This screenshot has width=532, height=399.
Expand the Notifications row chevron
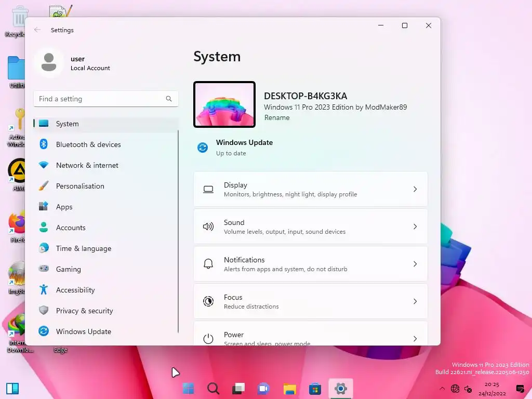coord(415,264)
